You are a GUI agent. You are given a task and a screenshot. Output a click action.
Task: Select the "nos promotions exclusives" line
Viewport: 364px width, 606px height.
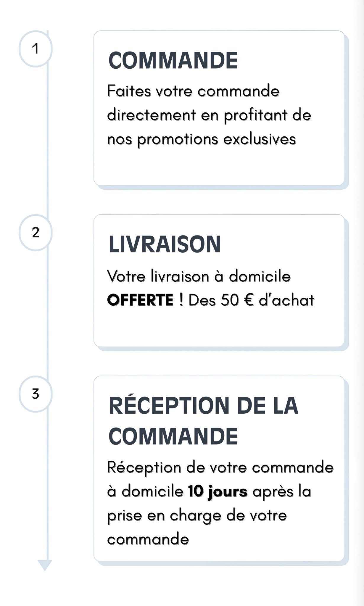(201, 139)
